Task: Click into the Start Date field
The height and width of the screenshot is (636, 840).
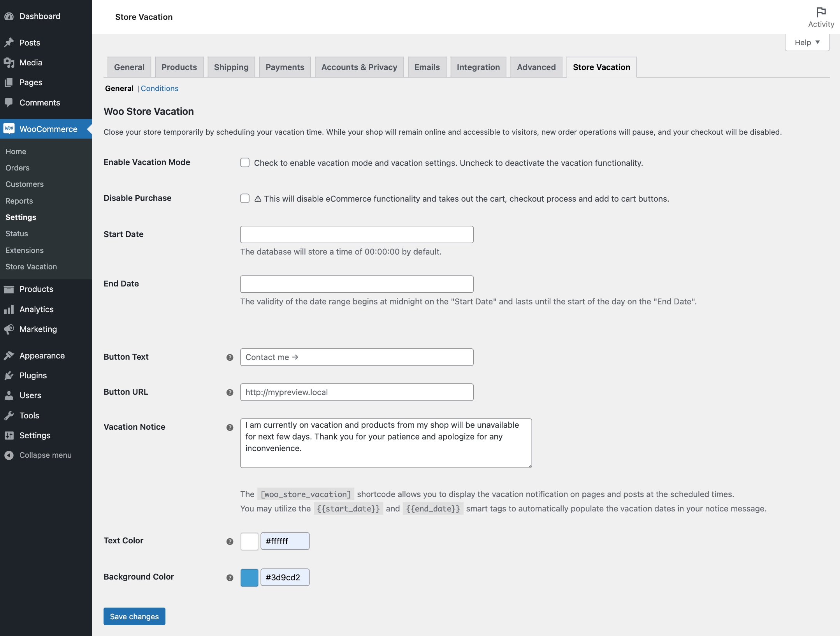Action: point(357,234)
